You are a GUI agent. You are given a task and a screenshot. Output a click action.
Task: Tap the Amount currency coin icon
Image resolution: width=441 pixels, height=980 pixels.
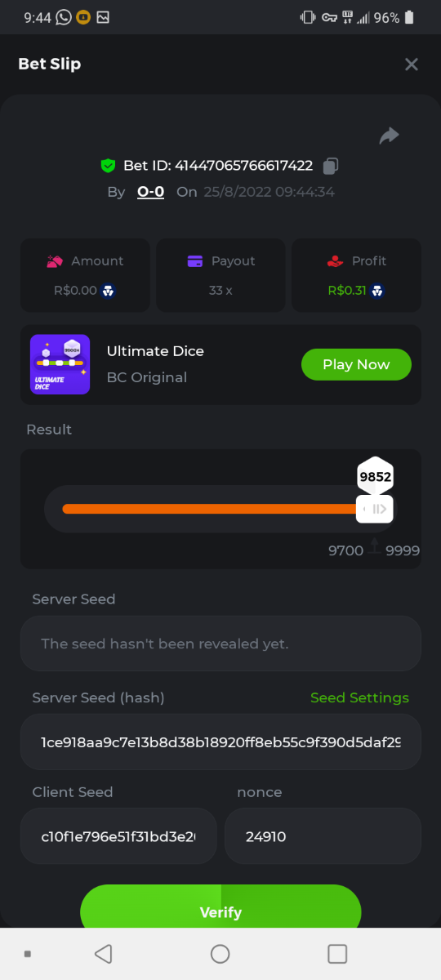tap(108, 290)
